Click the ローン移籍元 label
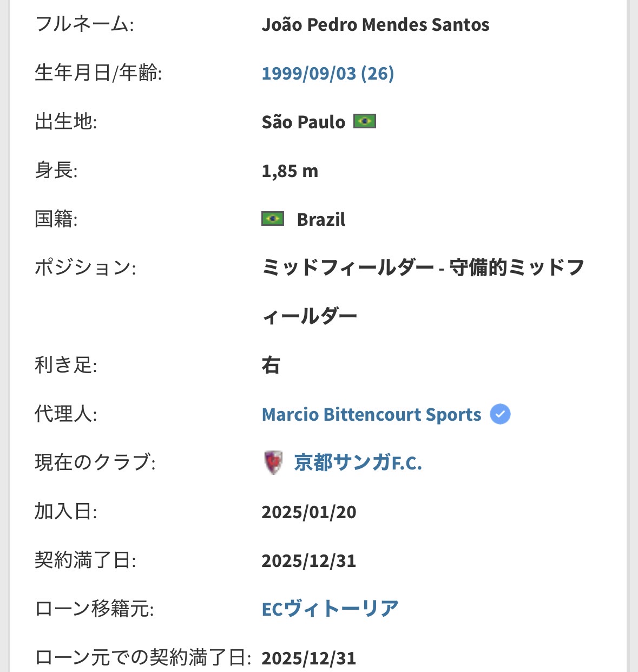638x672 pixels. click(94, 609)
